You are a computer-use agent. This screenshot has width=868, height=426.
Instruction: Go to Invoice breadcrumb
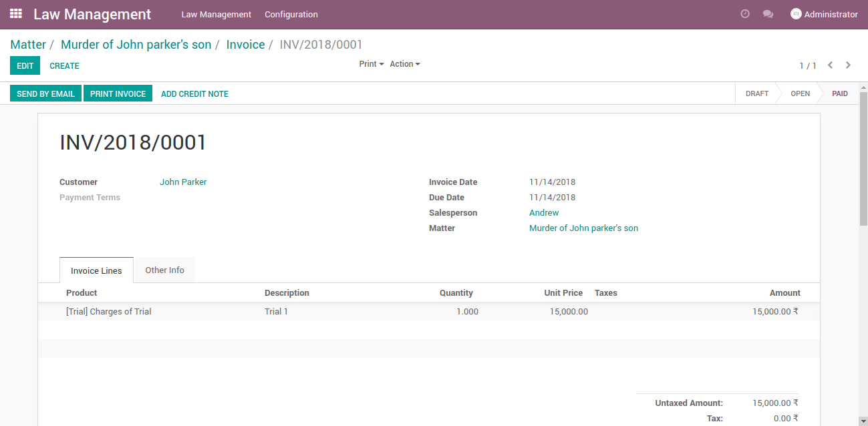245,45
